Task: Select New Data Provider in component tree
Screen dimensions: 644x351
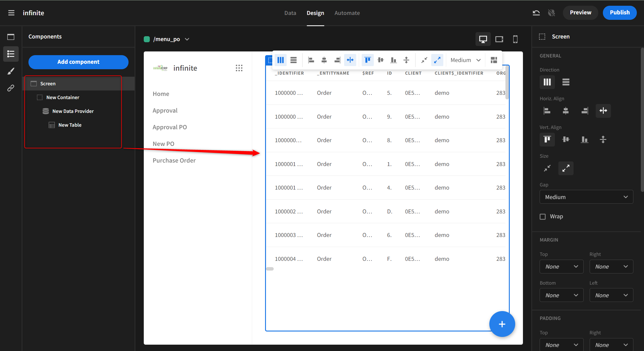Action: point(73,111)
